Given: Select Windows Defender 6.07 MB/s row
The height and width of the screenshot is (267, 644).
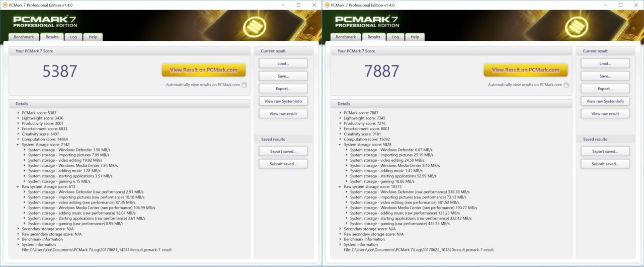Looking at the screenshot, I should pyautogui.click(x=391, y=150).
